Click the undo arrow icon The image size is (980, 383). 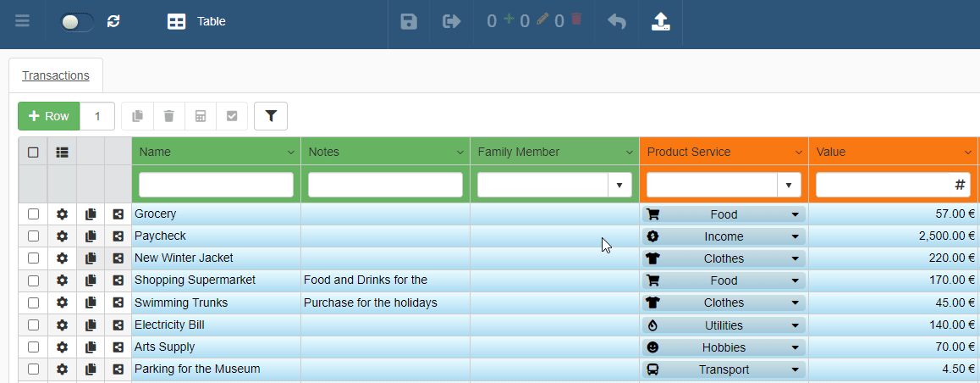coord(617,21)
